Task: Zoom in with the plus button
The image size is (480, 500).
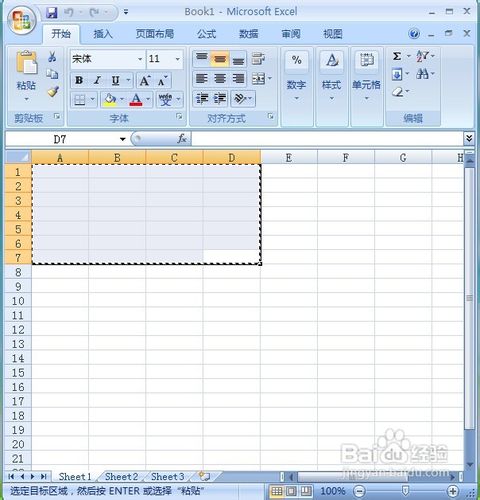Action: tap(452, 491)
